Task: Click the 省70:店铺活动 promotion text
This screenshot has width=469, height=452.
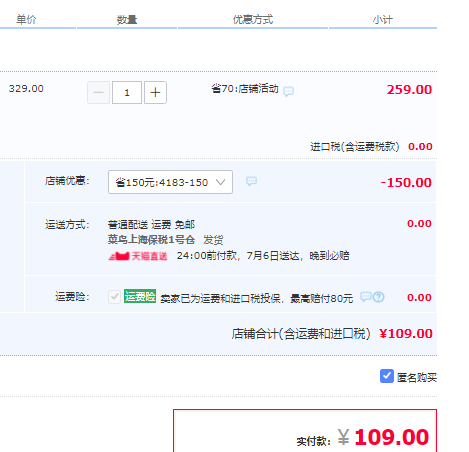Action: [245, 89]
